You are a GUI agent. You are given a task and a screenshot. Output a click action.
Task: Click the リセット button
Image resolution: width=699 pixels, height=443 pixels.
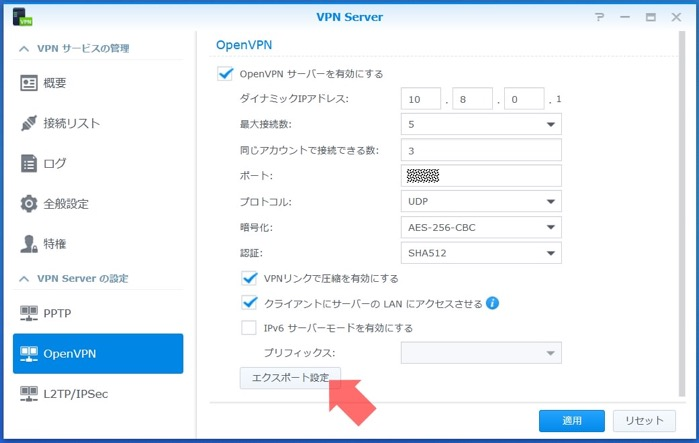click(x=644, y=421)
